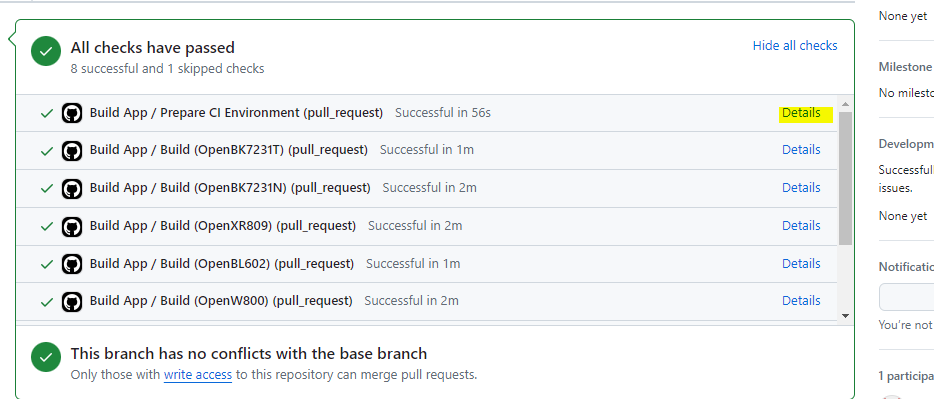This screenshot has width=934, height=399.
Task: Click GitHub icon beside Prepare CI Environment check
Action: click(72, 113)
